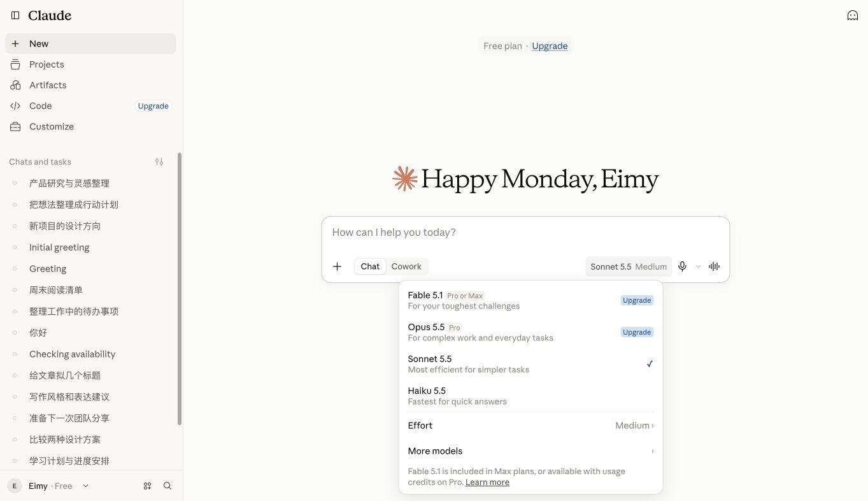Open the Learn more link
This screenshot has width=868, height=501.
[x=487, y=482]
